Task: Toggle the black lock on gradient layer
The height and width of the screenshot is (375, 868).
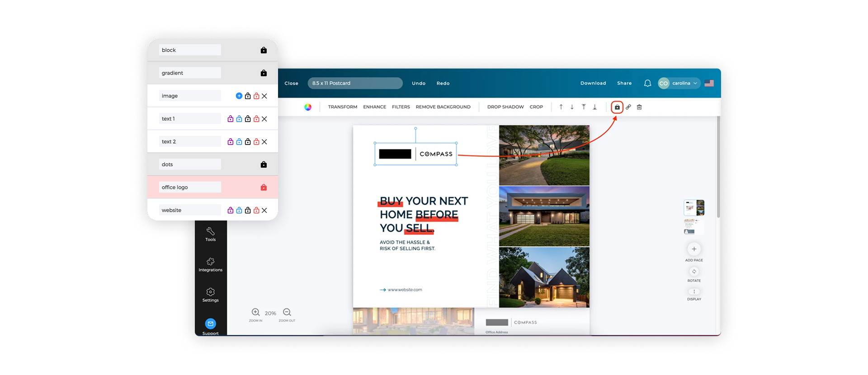Action: 264,73
